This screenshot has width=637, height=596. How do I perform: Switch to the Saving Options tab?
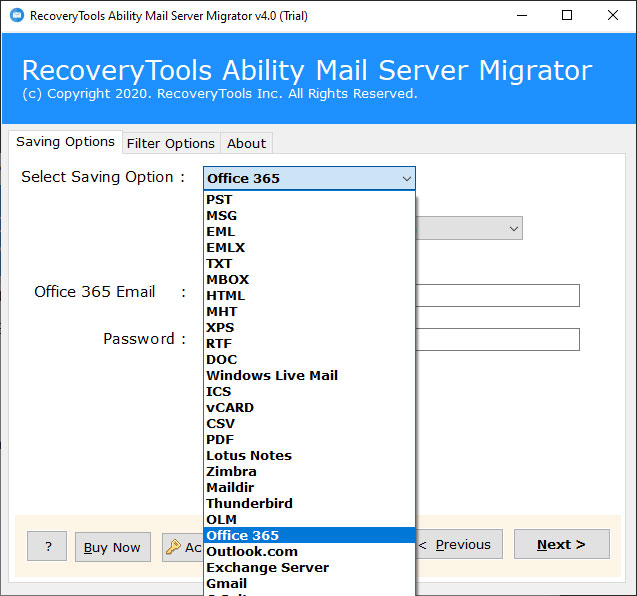[65, 142]
